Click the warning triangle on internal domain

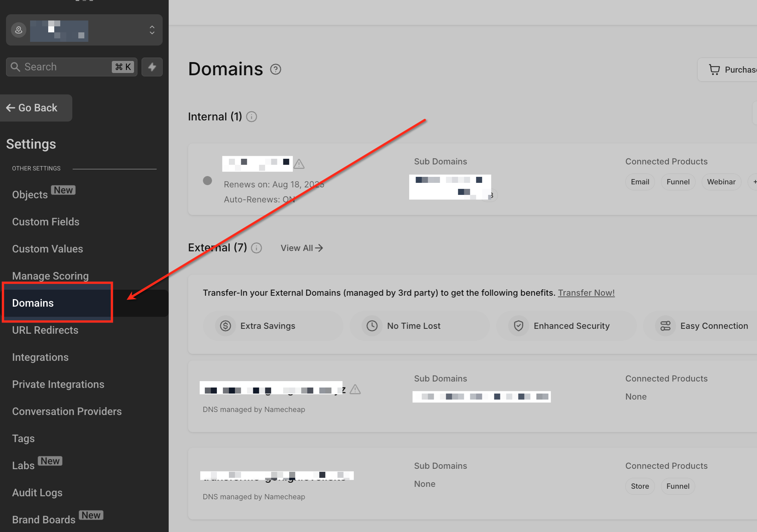pyautogui.click(x=299, y=164)
